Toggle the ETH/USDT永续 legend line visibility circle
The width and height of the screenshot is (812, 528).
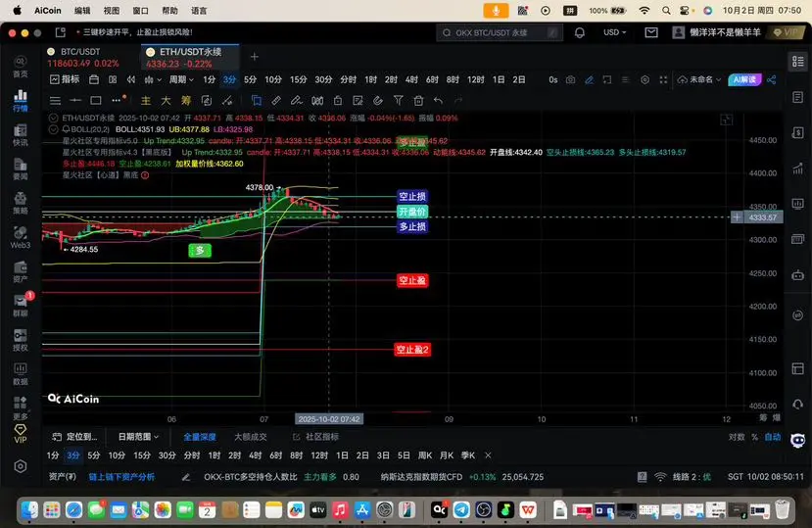[53, 119]
